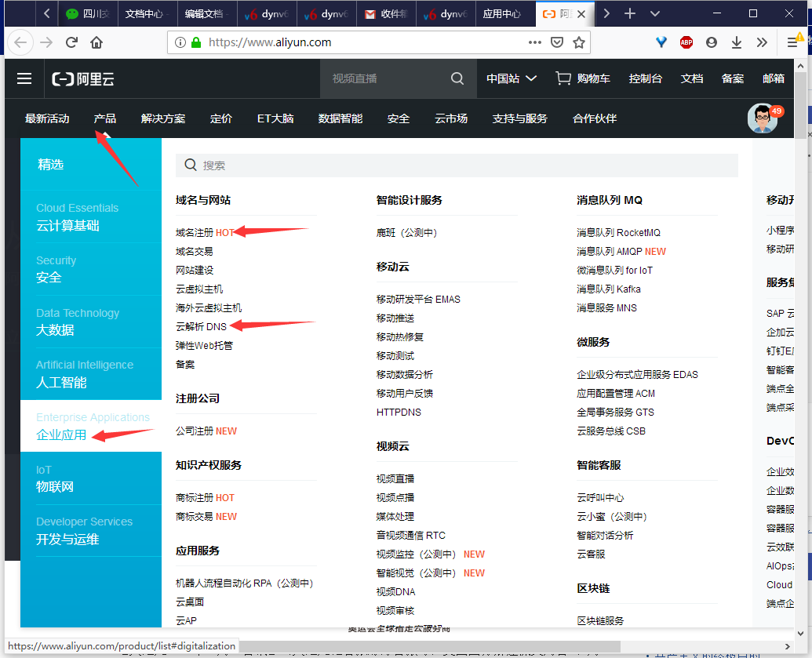Bookmark this page with the star icon
The height and width of the screenshot is (658, 812).
(579, 42)
